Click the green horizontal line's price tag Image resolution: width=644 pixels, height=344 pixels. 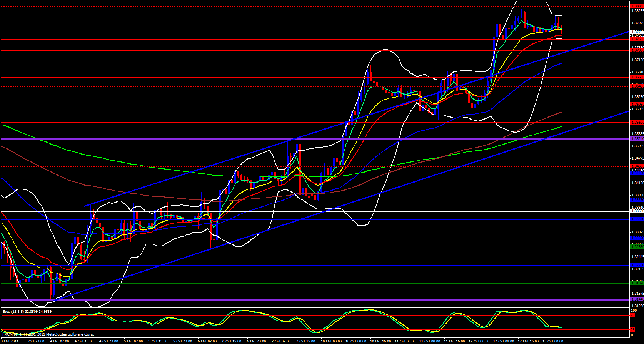637,283
